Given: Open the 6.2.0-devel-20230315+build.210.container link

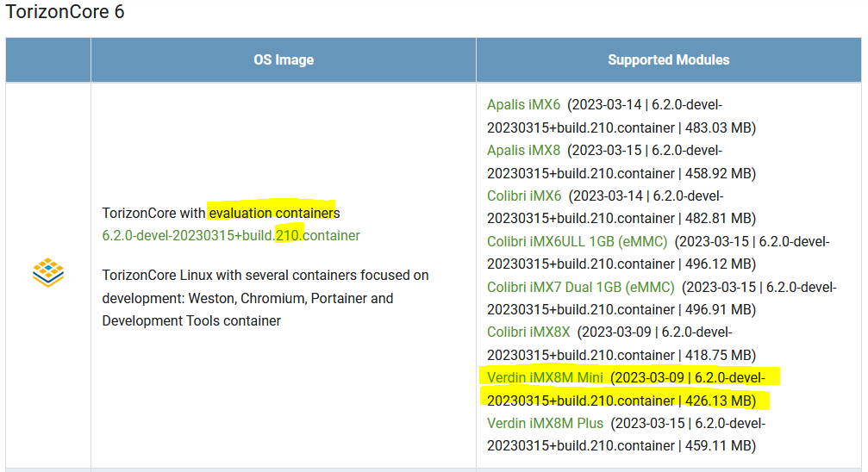Looking at the screenshot, I should point(231,236).
